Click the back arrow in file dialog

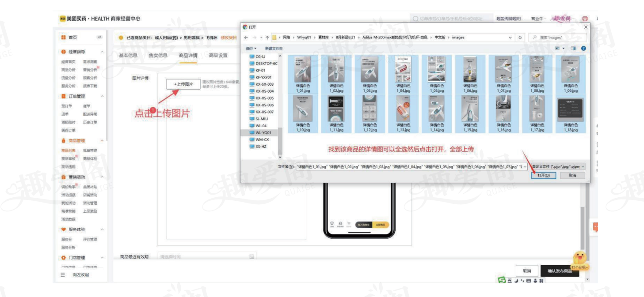coord(246,38)
